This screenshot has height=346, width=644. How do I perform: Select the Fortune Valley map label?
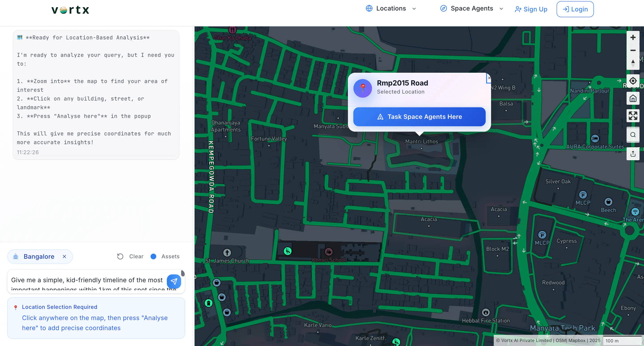click(269, 139)
